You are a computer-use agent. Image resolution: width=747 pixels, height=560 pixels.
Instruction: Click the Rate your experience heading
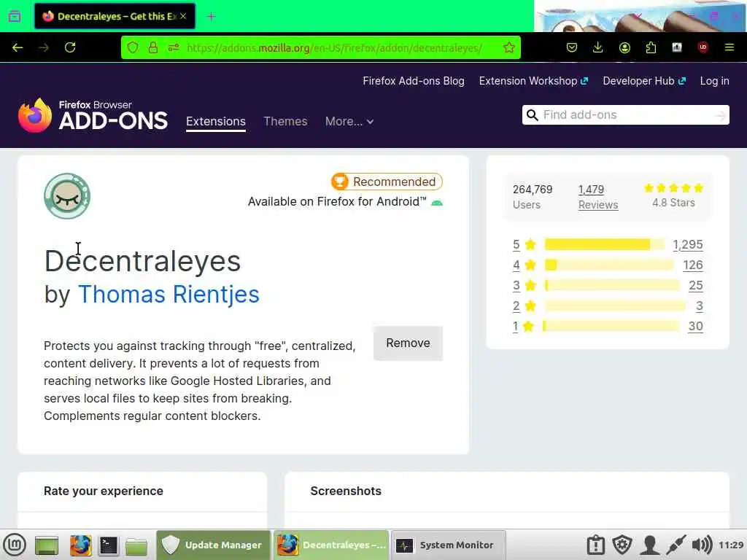click(x=104, y=491)
